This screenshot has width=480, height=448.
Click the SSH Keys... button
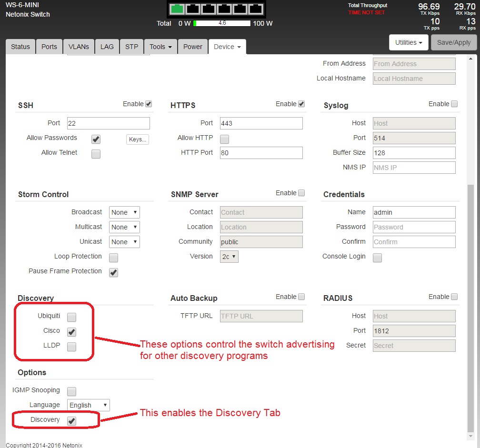click(x=138, y=139)
